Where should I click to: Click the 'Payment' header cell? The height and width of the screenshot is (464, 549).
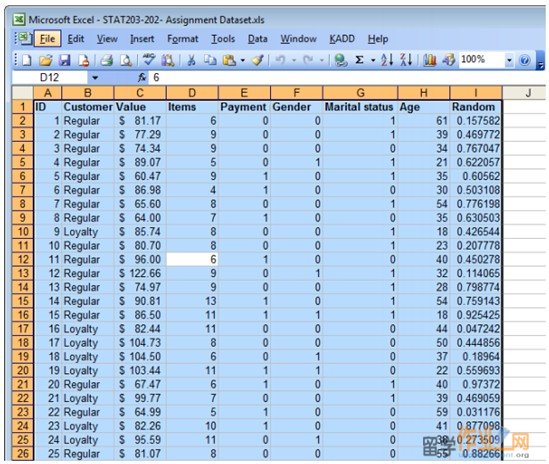click(244, 107)
